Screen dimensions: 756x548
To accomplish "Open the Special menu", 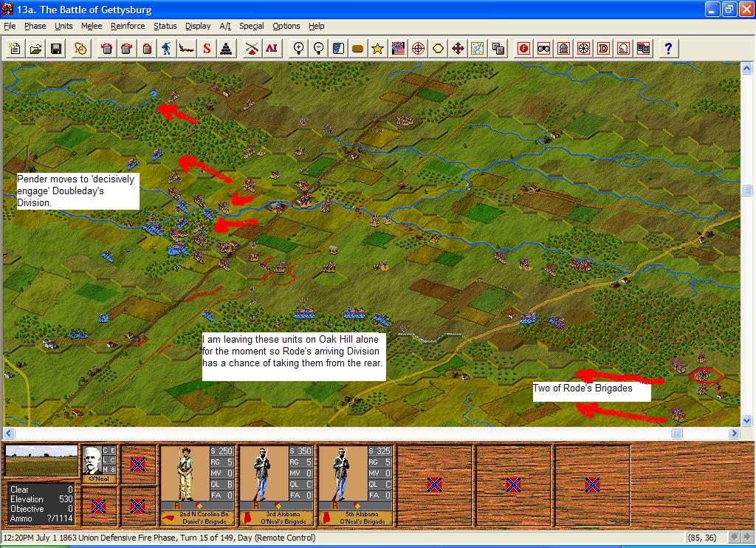I will click(x=252, y=26).
